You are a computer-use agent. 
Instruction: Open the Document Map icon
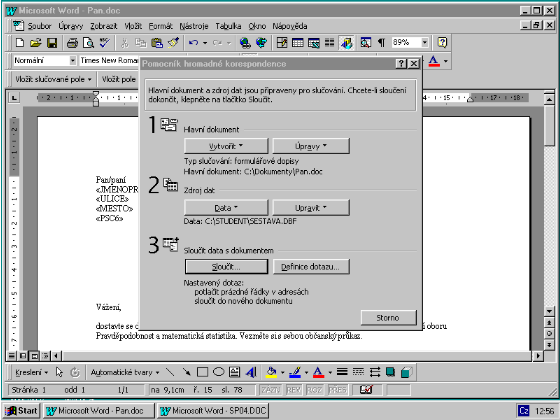(x=365, y=43)
